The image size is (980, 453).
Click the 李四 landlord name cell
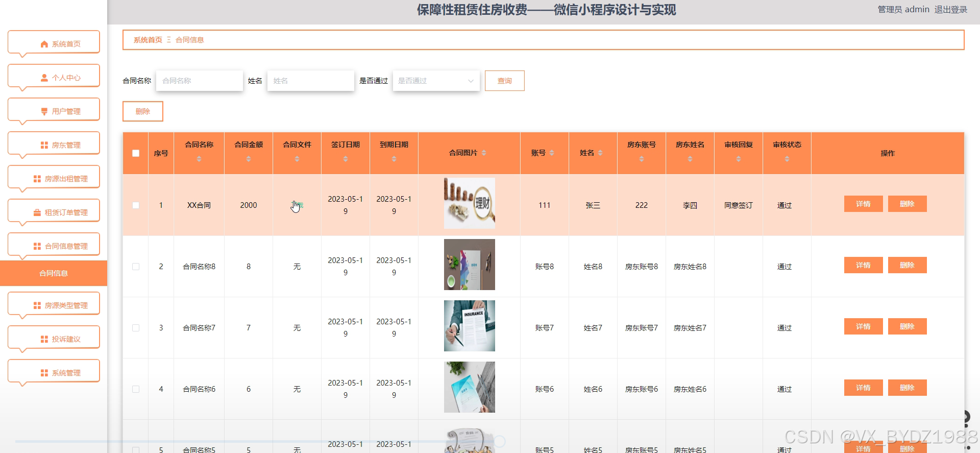coord(690,205)
